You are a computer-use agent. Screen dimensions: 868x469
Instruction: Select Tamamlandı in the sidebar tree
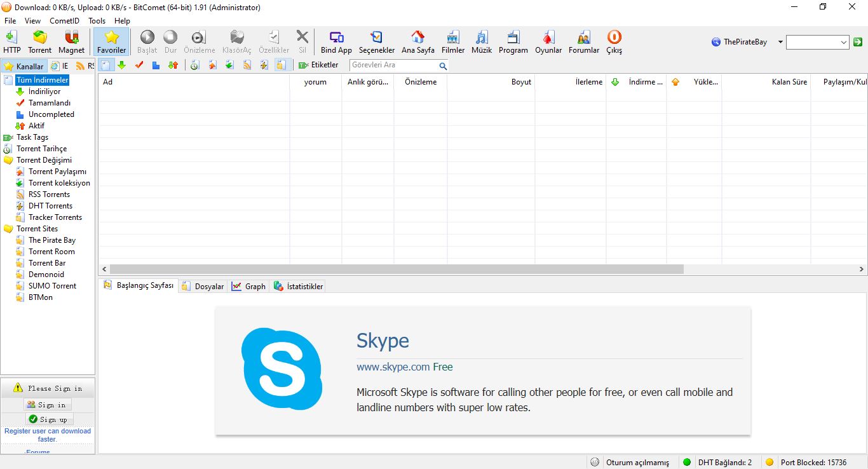click(50, 103)
